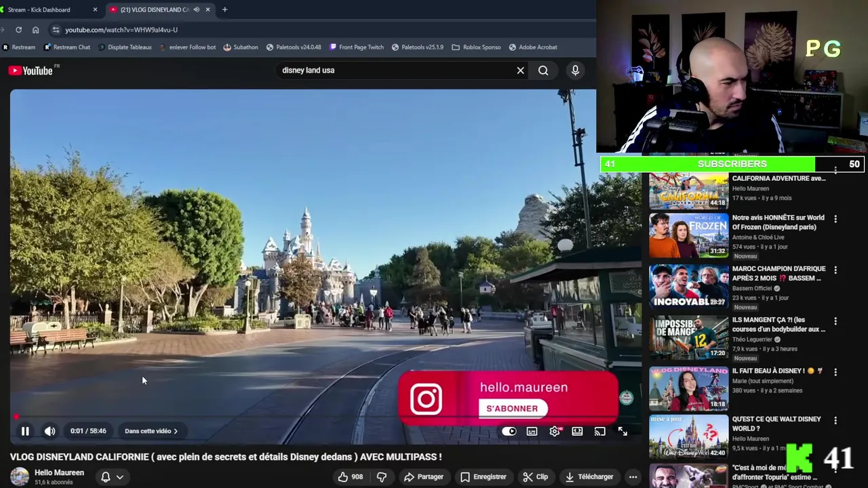
Task: Click the S'ABONNER button on the Instagram overlay
Action: tap(512, 409)
